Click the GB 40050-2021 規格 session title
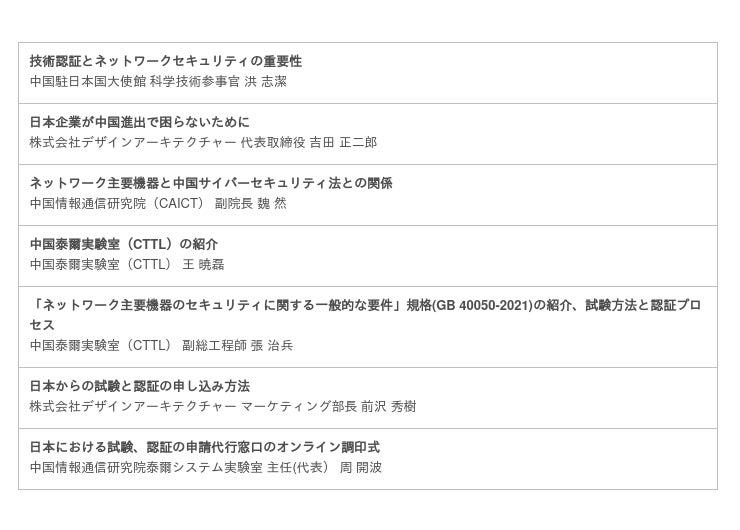This screenshot has width=740, height=530. point(365,305)
